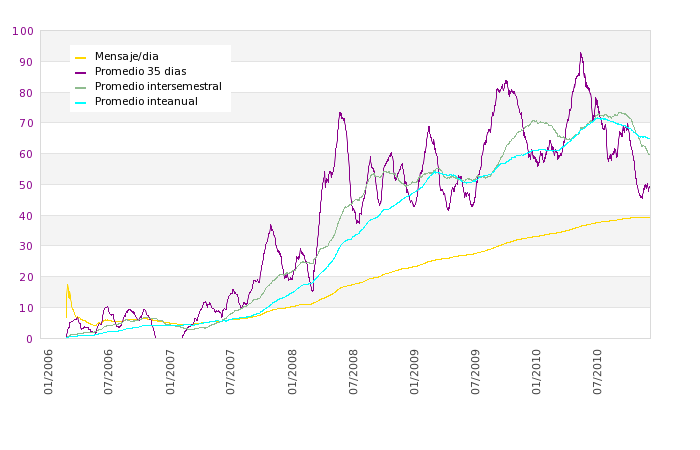Screen dimensions: 700x450
Task: Select the 0 value on the y-axis
Action: (x=29, y=339)
